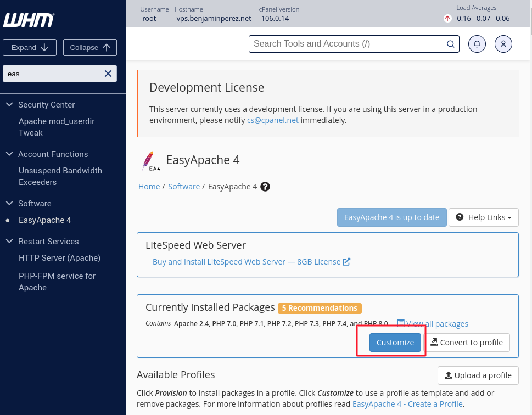Focus the Search Tools and Accounts field
The height and width of the screenshot is (415, 532).
[x=348, y=44]
